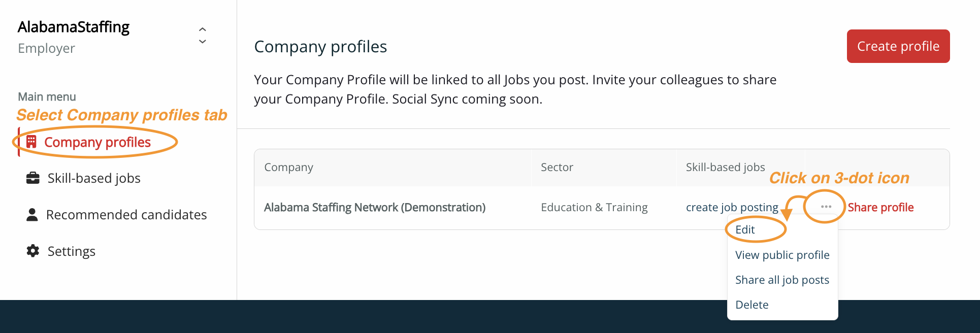The image size is (980, 333).
Task: Click the Skill-based jobs briefcase icon
Action: tap(33, 178)
